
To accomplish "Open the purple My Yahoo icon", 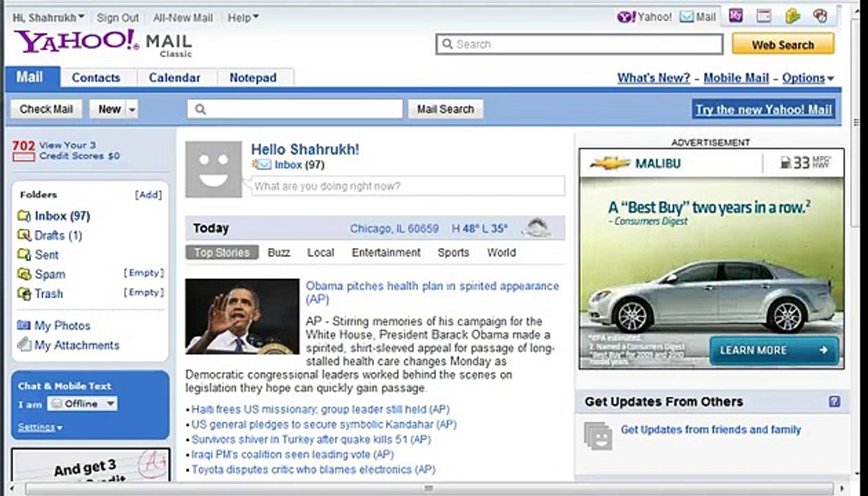I will (736, 16).
